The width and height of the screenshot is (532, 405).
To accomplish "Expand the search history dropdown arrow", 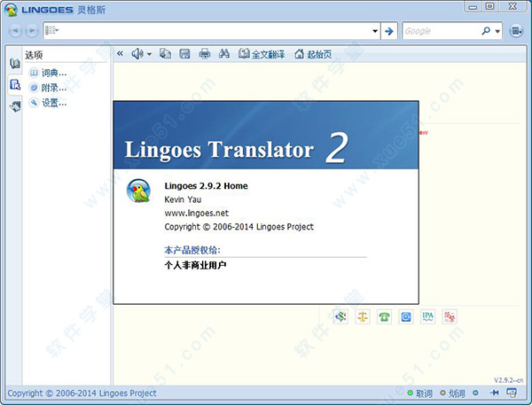I will click(x=375, y=31).
